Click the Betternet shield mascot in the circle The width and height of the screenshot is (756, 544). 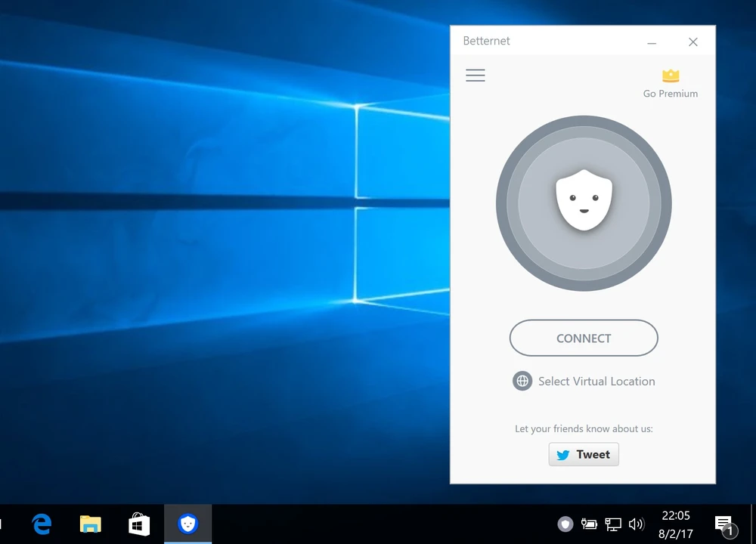[584, 201]
